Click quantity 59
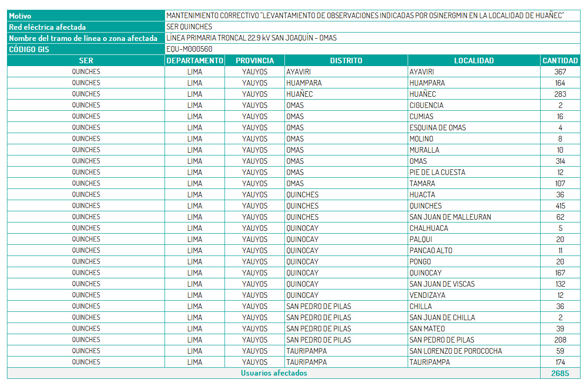Image resolution: width=588 pixels, height=390 pixels. coord(560,351)
